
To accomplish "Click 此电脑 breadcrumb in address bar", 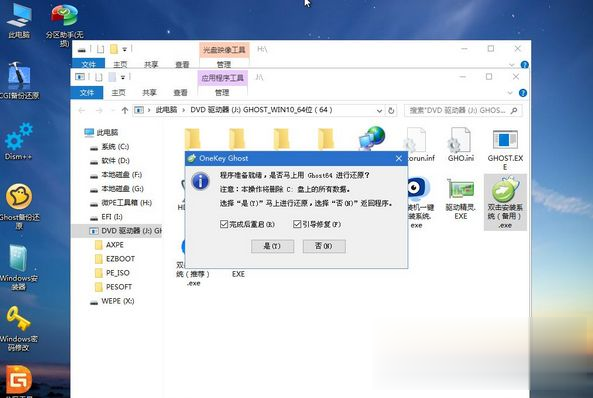I will (166, 110).
